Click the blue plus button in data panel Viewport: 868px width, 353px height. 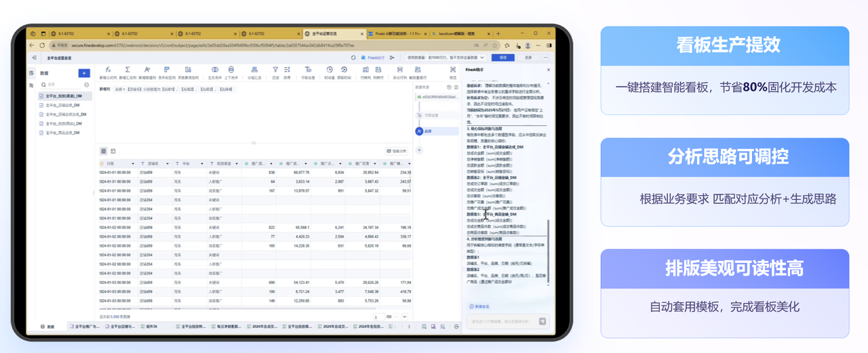click(x=84, y=73)
